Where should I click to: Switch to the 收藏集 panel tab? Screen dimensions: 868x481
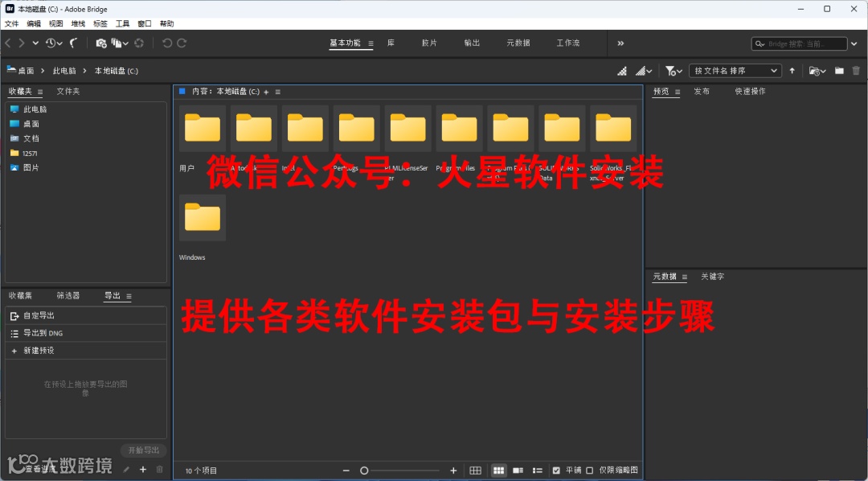(20, 296)
